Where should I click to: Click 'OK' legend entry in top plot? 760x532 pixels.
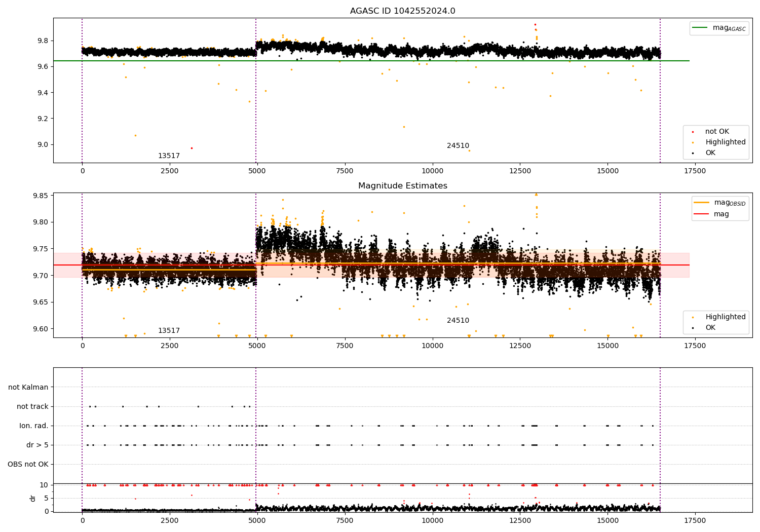(x=710, y=153)
